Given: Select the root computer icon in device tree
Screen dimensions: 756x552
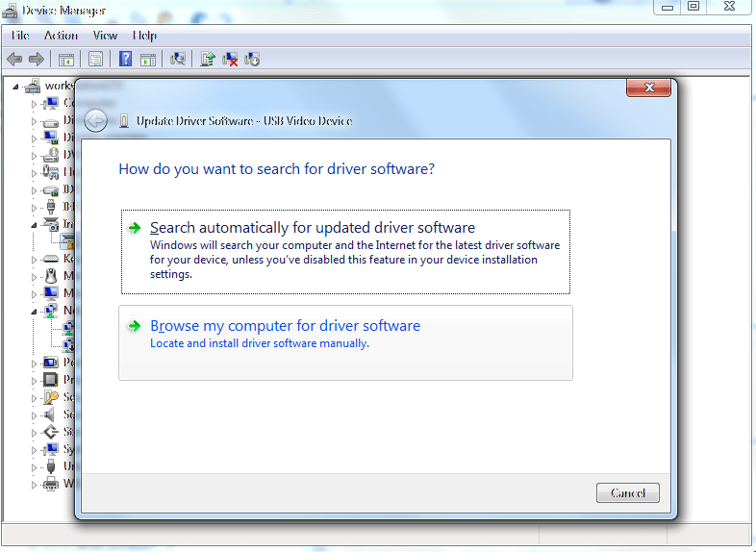Looking at the screenshot, I should click(x=33, y=86).
